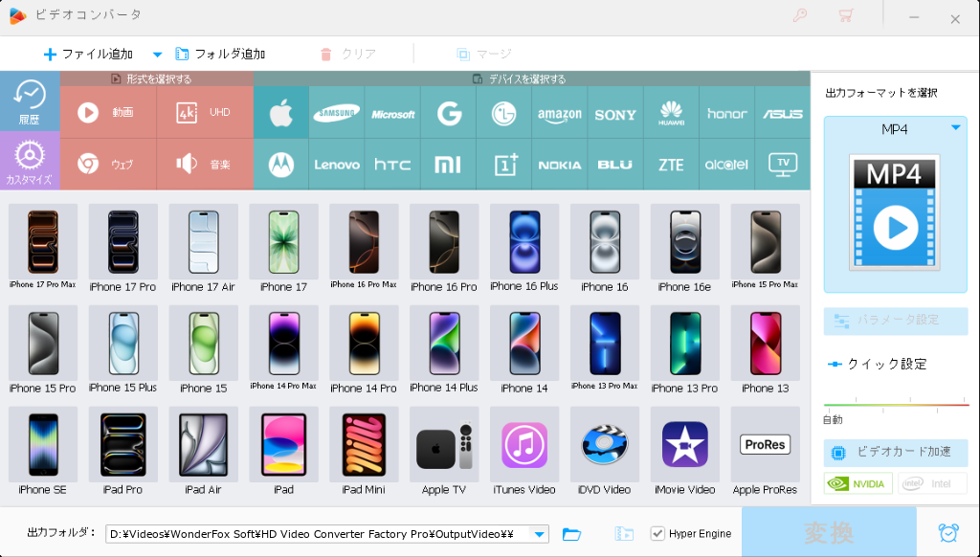Screen dimensions: 980x557
Task: Open the TV device category
Action: pyautogui.click(x=783, y=165)
